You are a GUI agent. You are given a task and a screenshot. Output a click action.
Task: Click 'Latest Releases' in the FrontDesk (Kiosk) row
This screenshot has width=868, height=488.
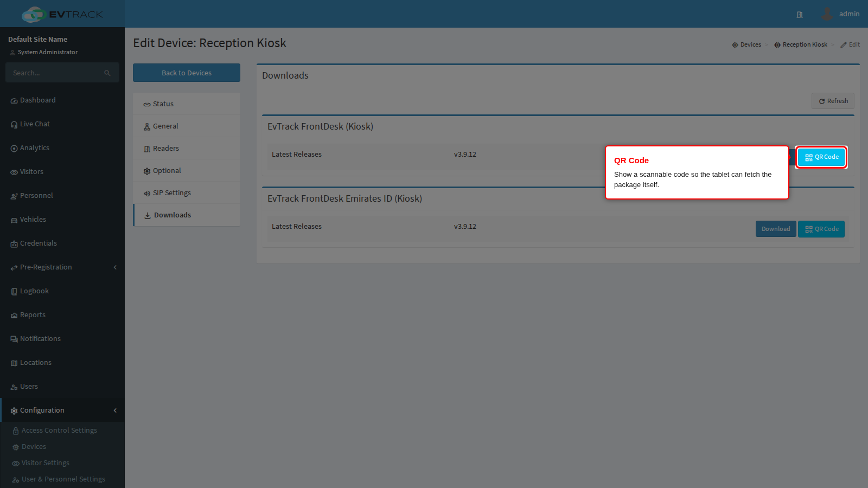click(297, 155)
